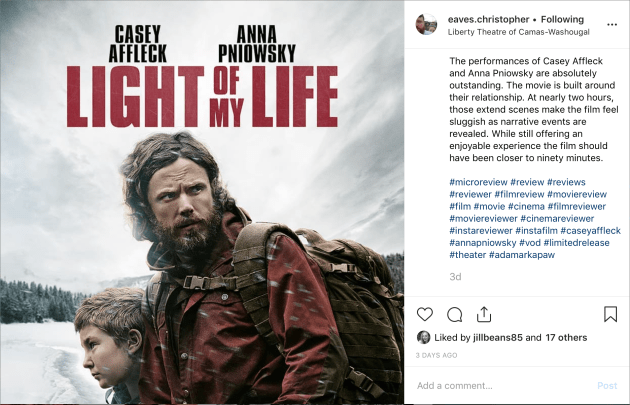Open Liberty Theatre of Camas-Washougal location
The height and width of the screenshot is (405, 630).
coord(518,32)
